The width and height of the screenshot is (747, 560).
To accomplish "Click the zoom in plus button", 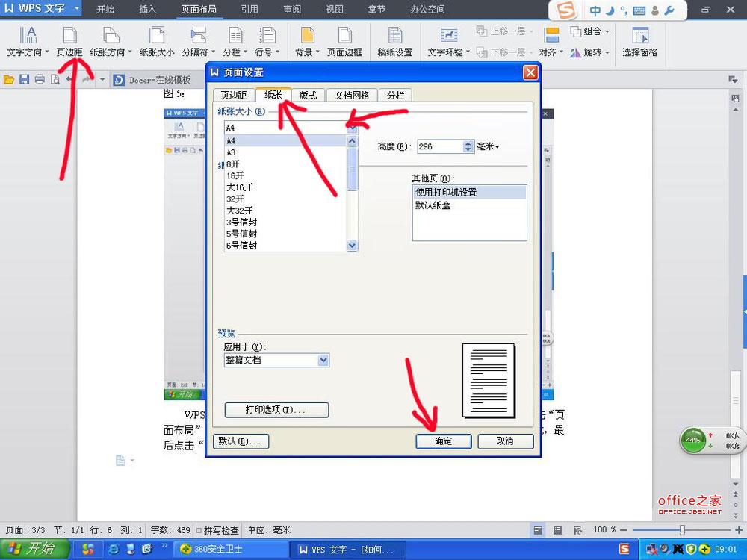I will click(x=739, y=530).
